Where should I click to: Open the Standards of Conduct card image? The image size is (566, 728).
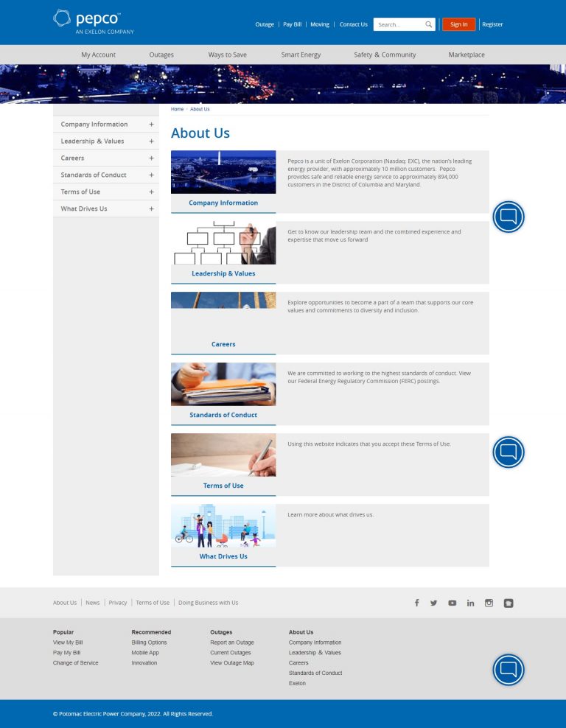point(223,384)
